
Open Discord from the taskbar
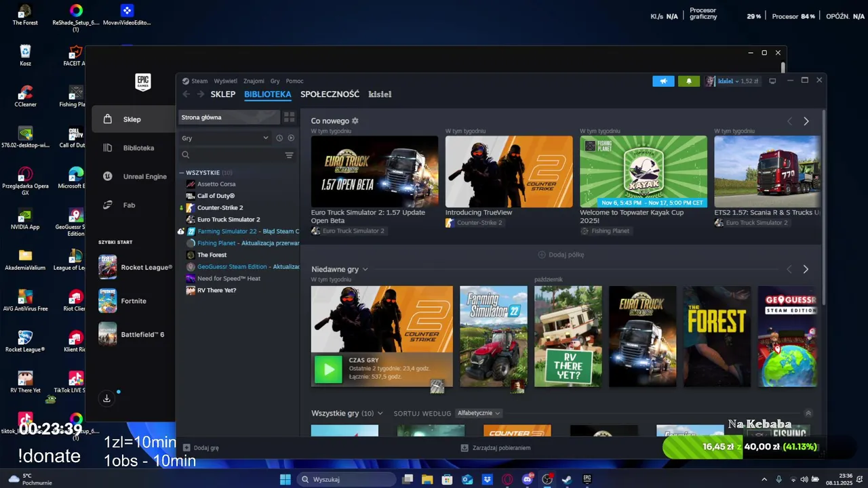527,479
